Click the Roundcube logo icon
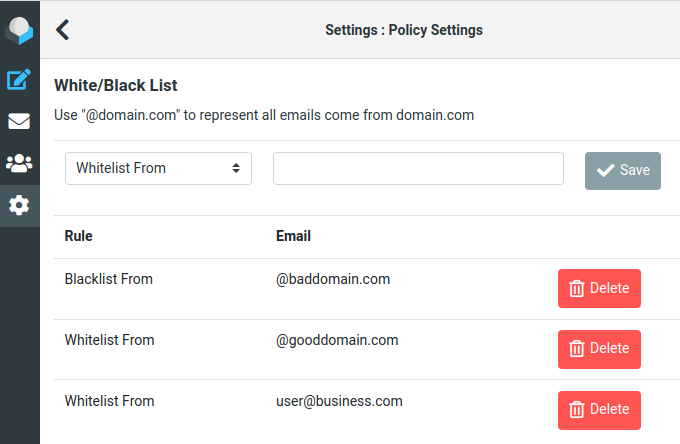The image size is (680, 444). (19, 30)
